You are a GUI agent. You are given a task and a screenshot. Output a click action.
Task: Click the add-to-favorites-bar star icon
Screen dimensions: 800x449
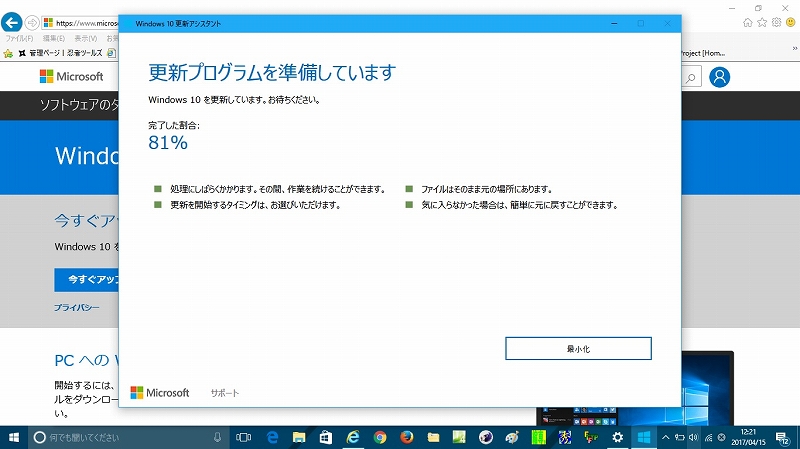tap(8, 53)
